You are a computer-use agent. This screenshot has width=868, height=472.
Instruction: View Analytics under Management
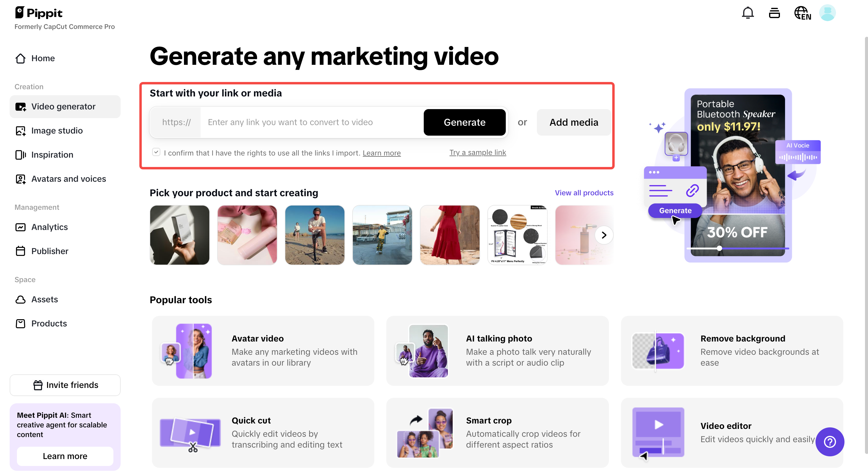tap(49, 227)
